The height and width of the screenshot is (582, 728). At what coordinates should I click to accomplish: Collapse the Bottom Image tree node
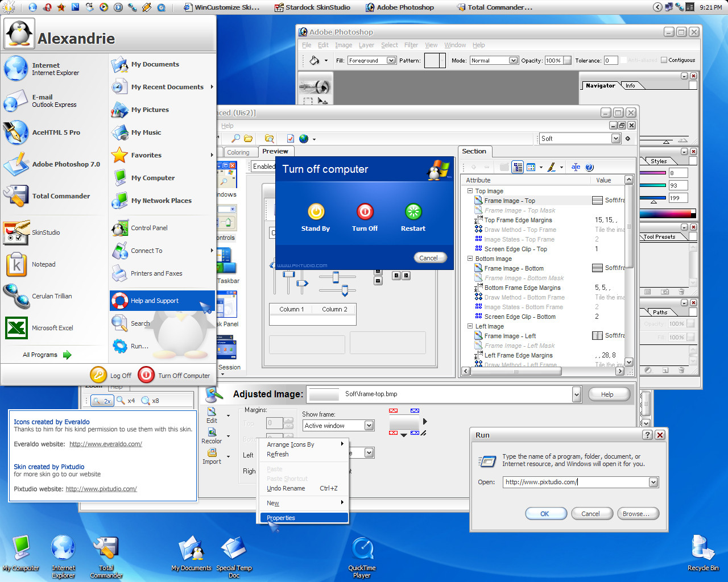[470, 259]
